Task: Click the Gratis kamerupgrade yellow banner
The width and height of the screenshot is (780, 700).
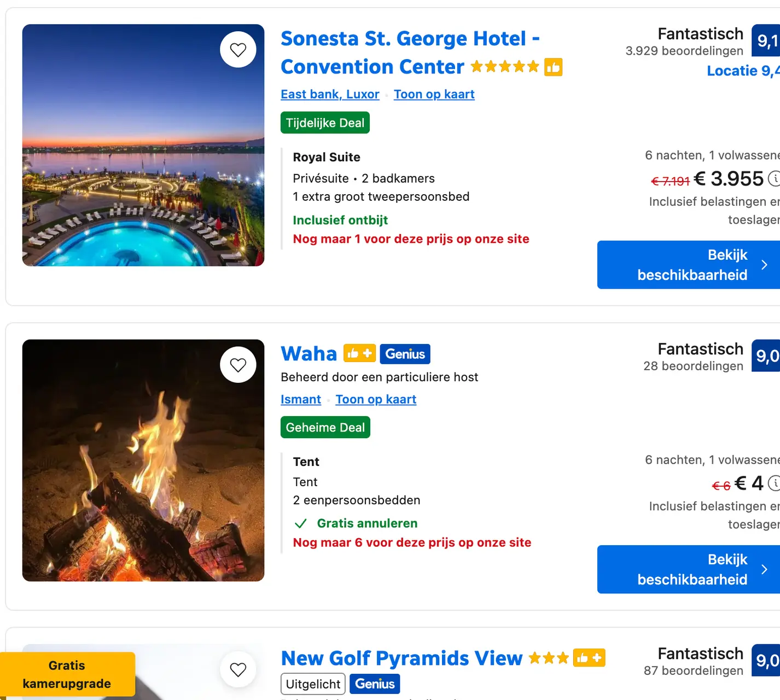Action: [67, 674]
